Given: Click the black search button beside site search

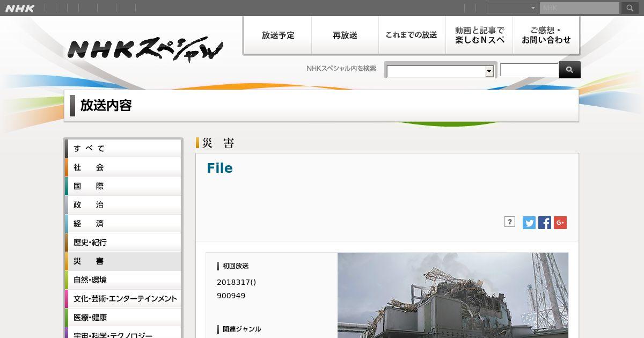Looking at the screenshot, I should (x=570, y=70).
